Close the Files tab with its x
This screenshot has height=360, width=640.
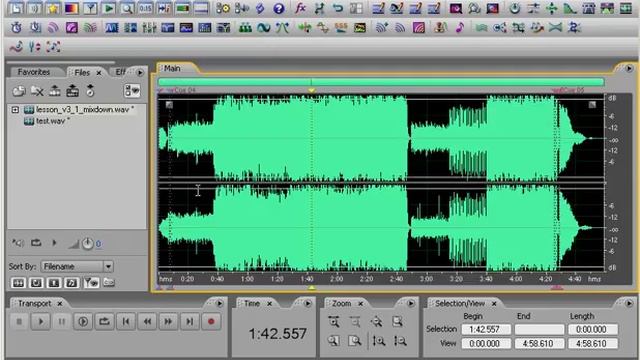[x=99, y=73]
